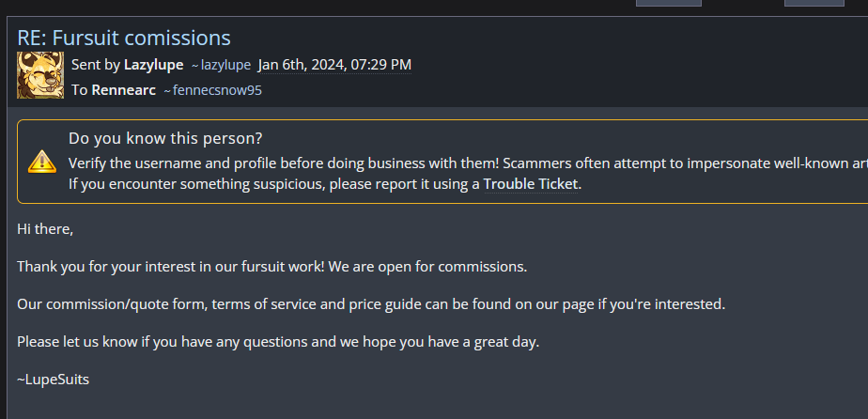
Task: Click the ~fennecsnow95 username link
Action: (x=211, y=91)
